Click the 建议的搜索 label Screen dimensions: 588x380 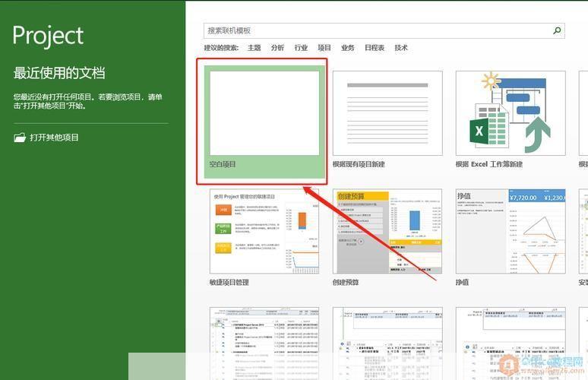pyautogui.click(x=221, y=48)
